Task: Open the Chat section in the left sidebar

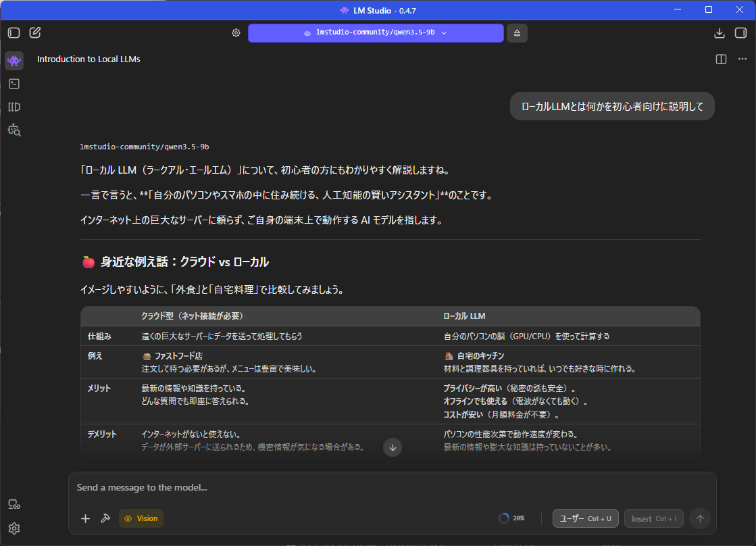Action: tap(14, 61)
